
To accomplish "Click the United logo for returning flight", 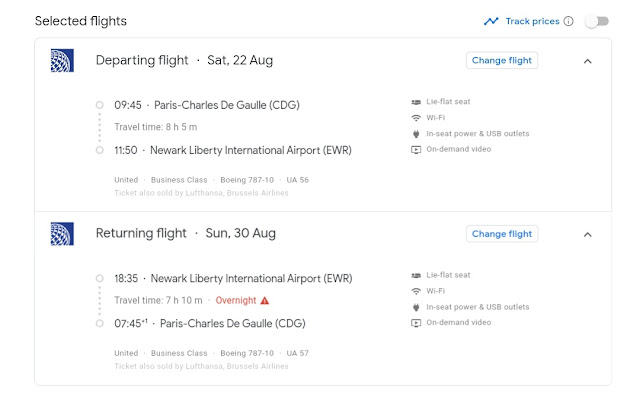I will 62,234.
